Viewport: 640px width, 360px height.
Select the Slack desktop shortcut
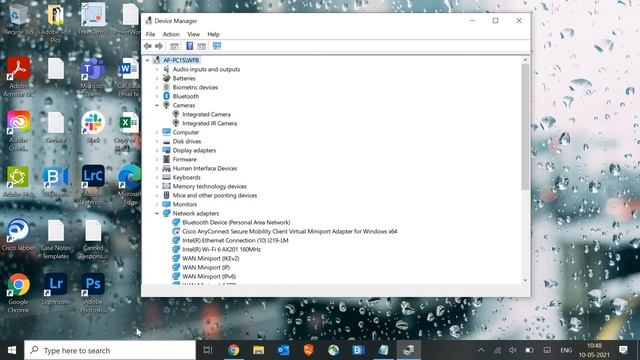pos(93,127)
